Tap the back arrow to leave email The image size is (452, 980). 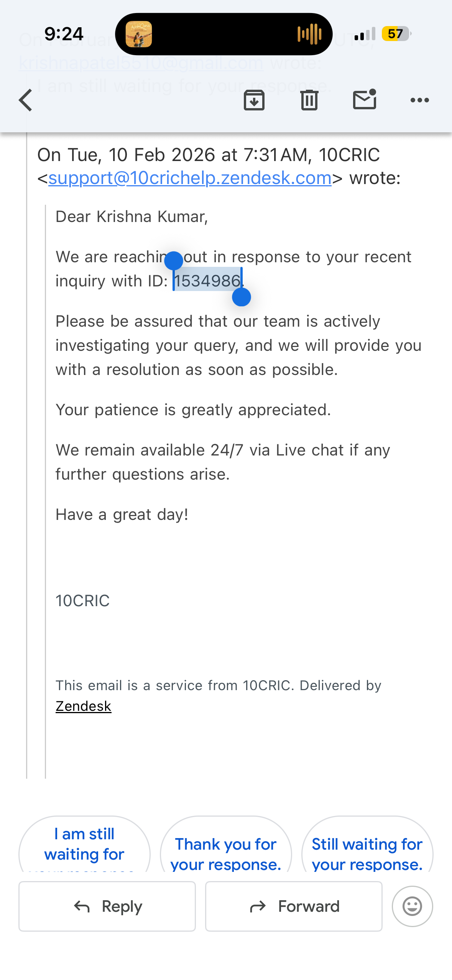[x=26, y=100]
